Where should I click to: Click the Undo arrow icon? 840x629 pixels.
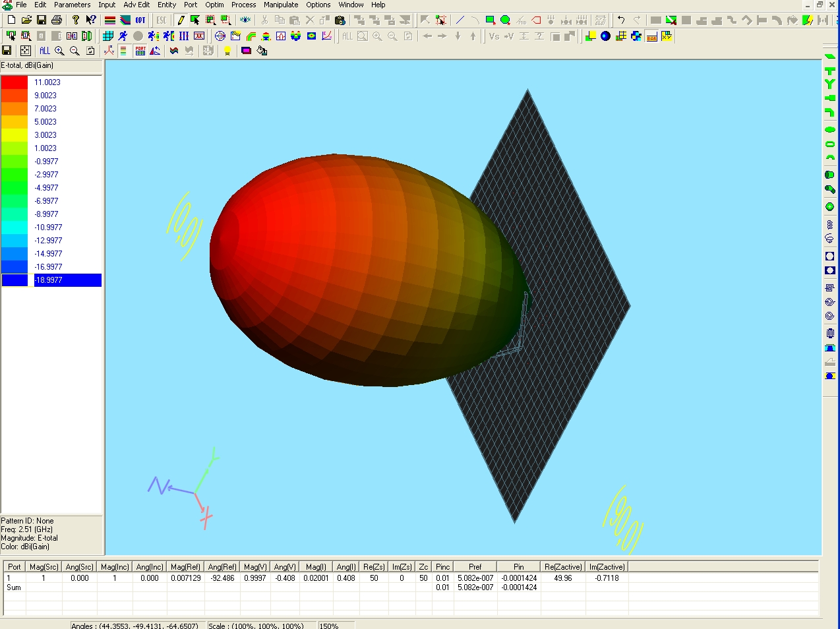[621, 20]
